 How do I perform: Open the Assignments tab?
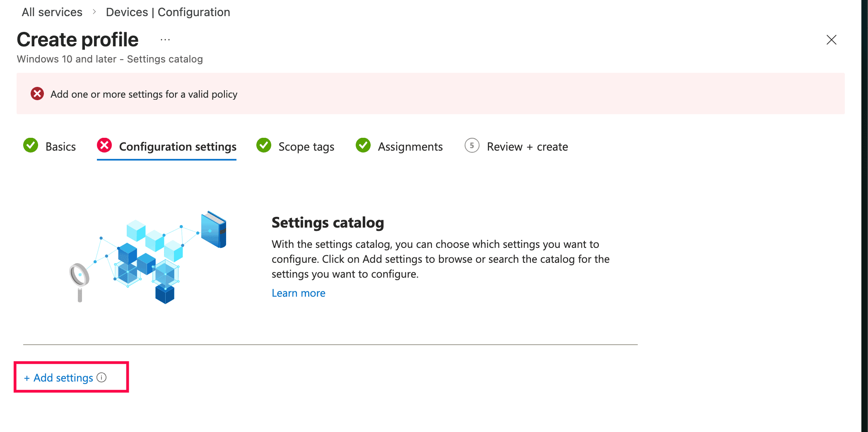click(x=410, y=146)
